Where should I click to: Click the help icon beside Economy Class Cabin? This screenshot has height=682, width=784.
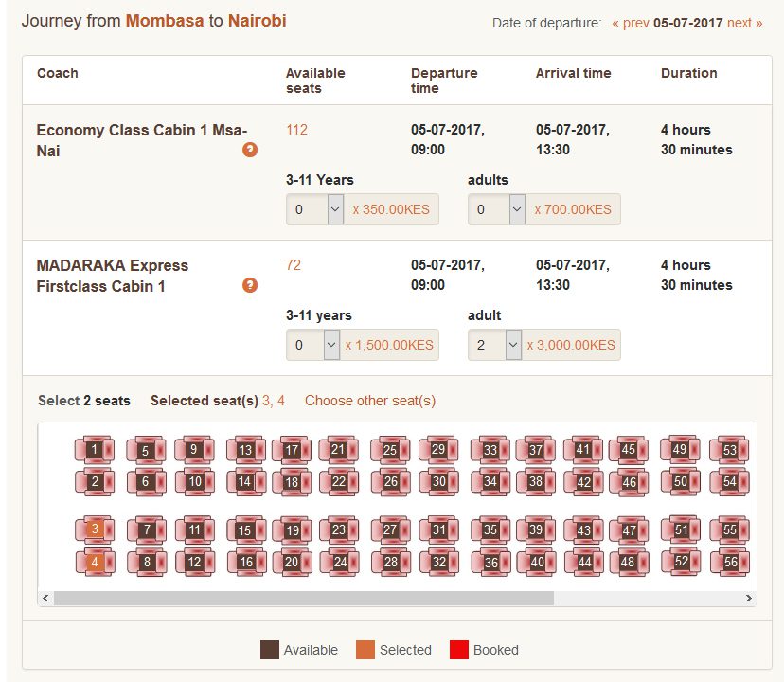click(250, 150)
